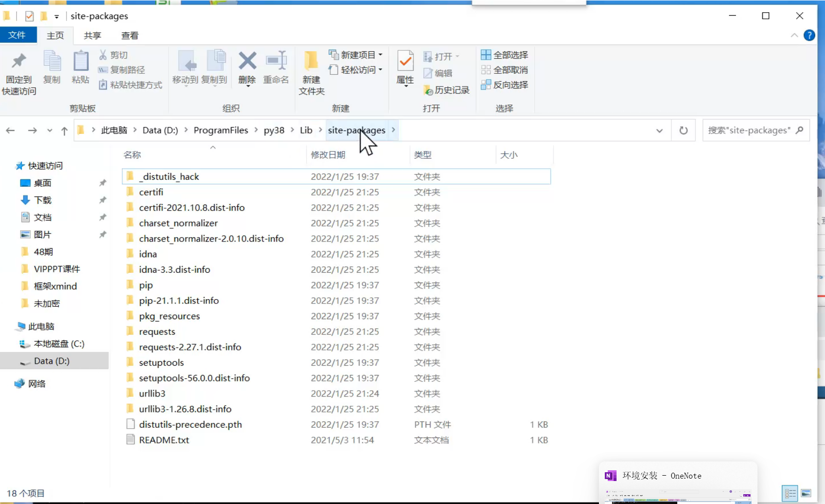Click Invert Selection (反向选择) option
The height and width of the screenshot is (504, 825).
pos(505,85)
